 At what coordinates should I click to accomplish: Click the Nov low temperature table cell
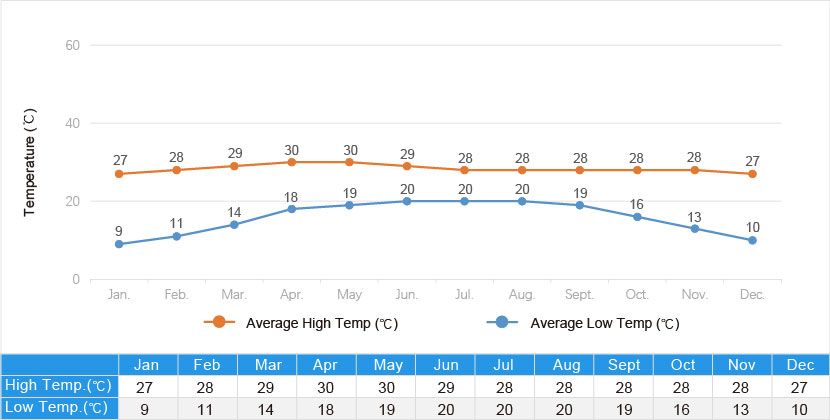tap(741, 407)
